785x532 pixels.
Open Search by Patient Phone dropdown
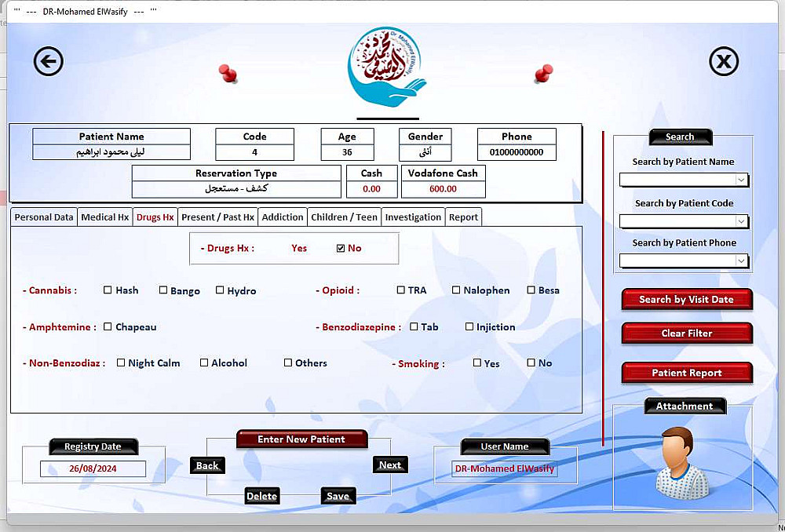(742, 261)
